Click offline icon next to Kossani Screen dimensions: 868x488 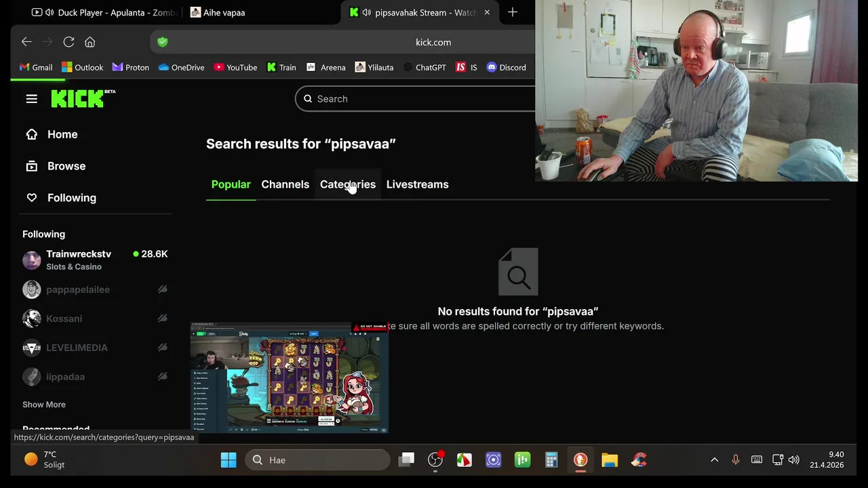pos(163,319)
